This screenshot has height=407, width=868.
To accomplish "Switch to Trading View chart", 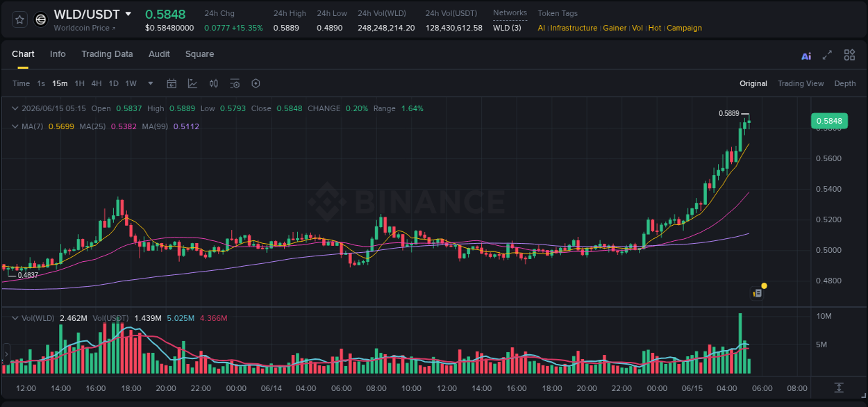I will [x=801, y=83].
